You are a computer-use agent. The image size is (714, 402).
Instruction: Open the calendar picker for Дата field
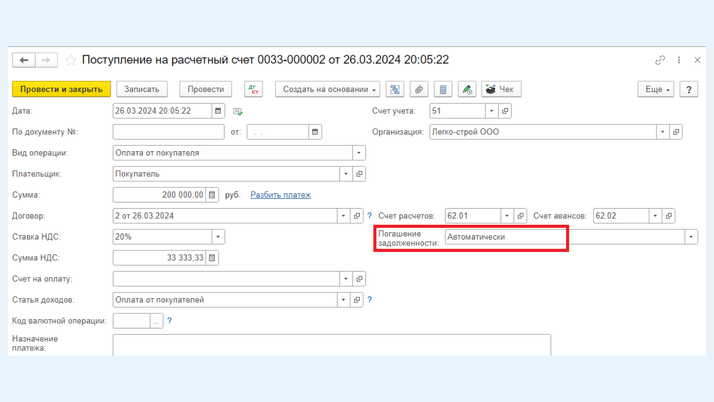tap(218, 111)
